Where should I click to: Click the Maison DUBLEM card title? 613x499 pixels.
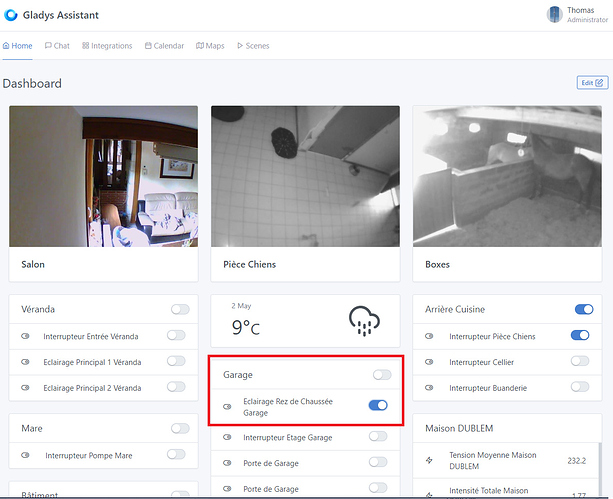pos(459,428)
